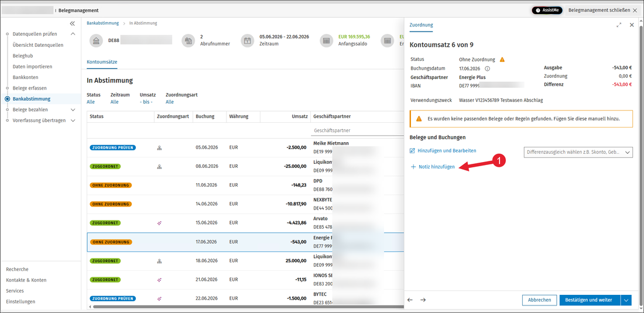
Task: Click Zuordnungsart icon in 05.06.2026 row
Action: tap(159, 147)
